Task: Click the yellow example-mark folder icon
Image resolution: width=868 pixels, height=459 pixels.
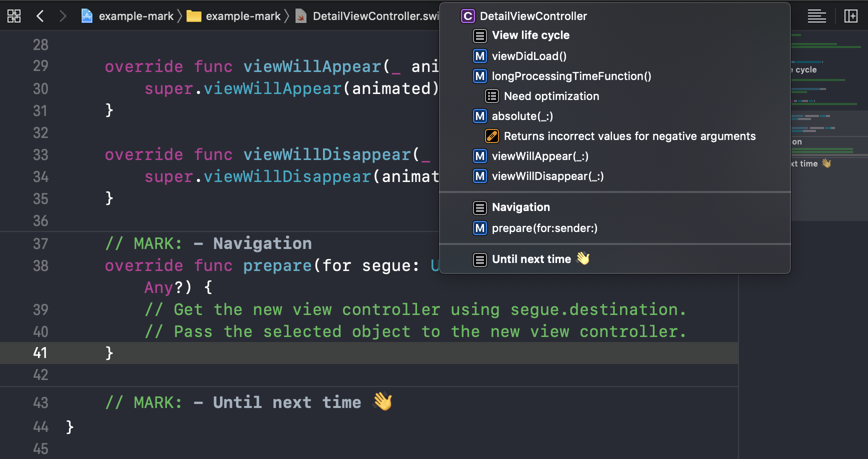Action: click(193, 16)
